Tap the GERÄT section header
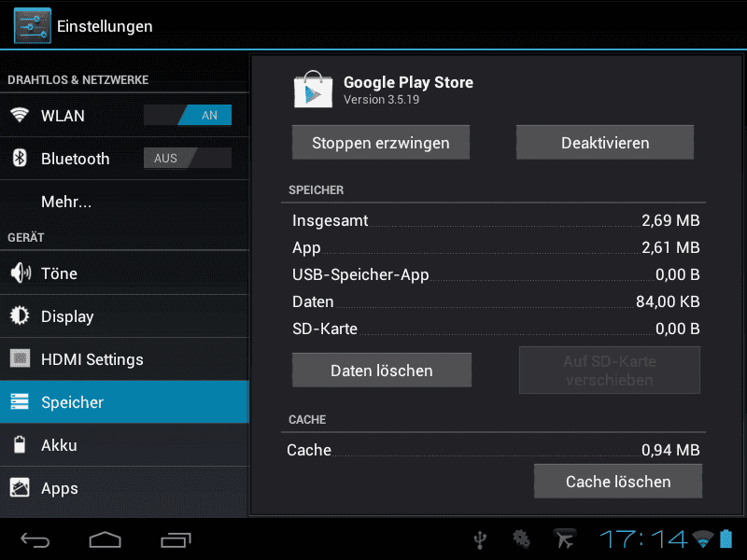Image resolution: width=747 pixels, height=560 pixels. 26,237
